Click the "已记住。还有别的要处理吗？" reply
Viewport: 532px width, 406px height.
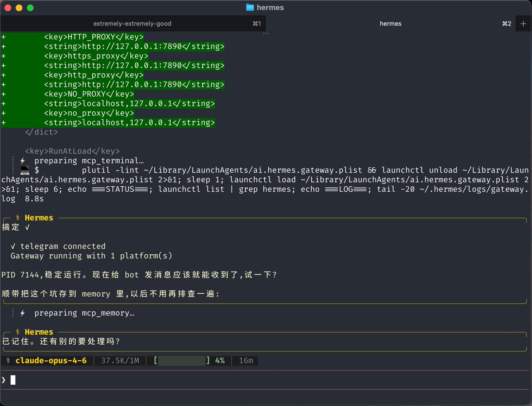pyautogui.click(x=61, y=342)
